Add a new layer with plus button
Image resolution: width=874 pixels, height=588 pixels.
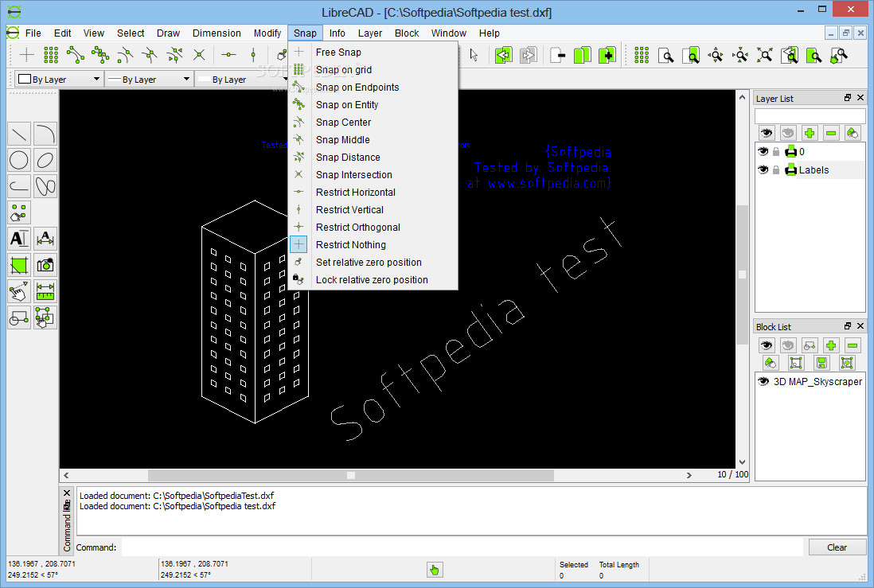pyautogui.click(x=810, y=133)
